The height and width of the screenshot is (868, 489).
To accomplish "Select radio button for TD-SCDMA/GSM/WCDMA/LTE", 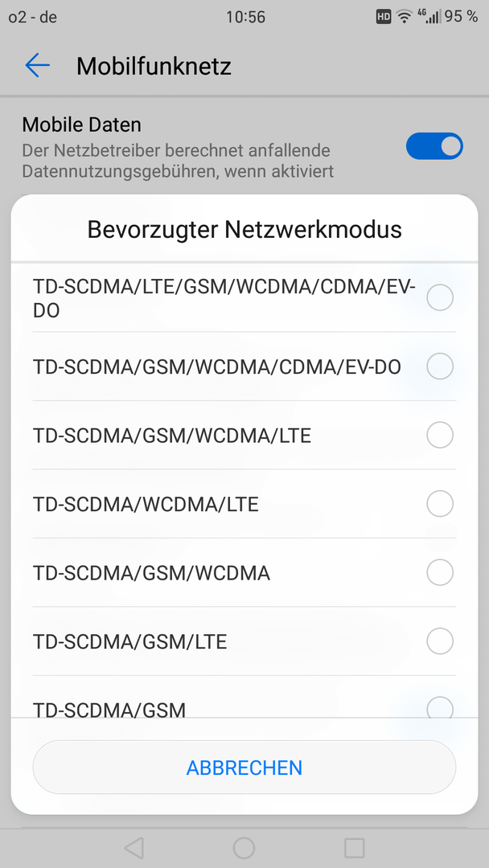I will coord(440,435).
